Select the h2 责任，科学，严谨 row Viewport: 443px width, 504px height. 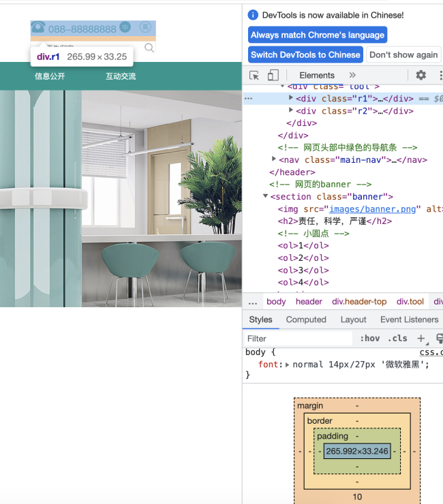(335, 221)
